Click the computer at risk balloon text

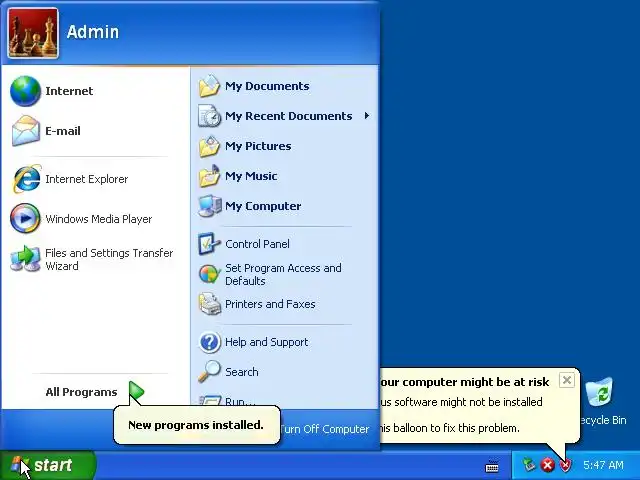point(464,382)
